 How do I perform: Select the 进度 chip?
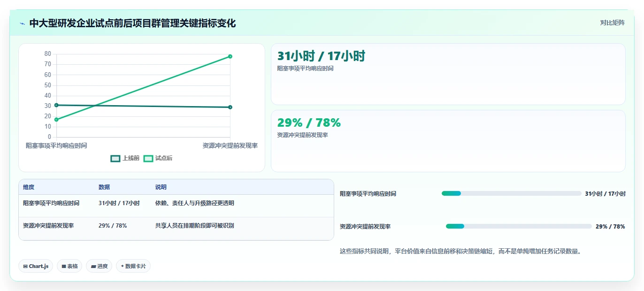(99, 266)
